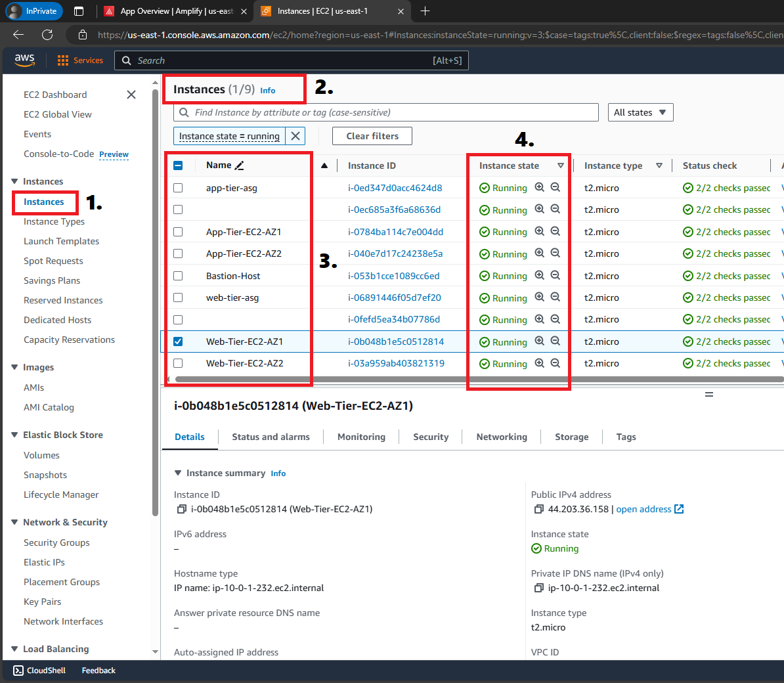This screenshot has height=683, width=784.
Task: Zoom out filter icon for web-tier-asg row
Action: [555, 297]
